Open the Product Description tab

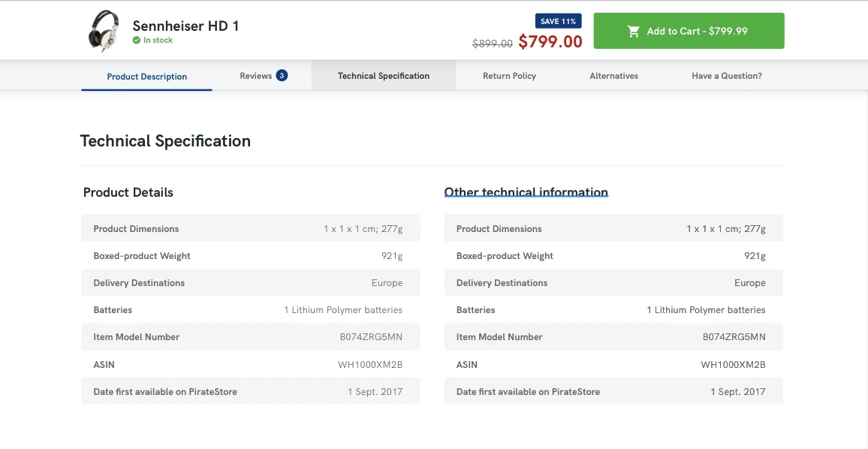tap(147, 77)
